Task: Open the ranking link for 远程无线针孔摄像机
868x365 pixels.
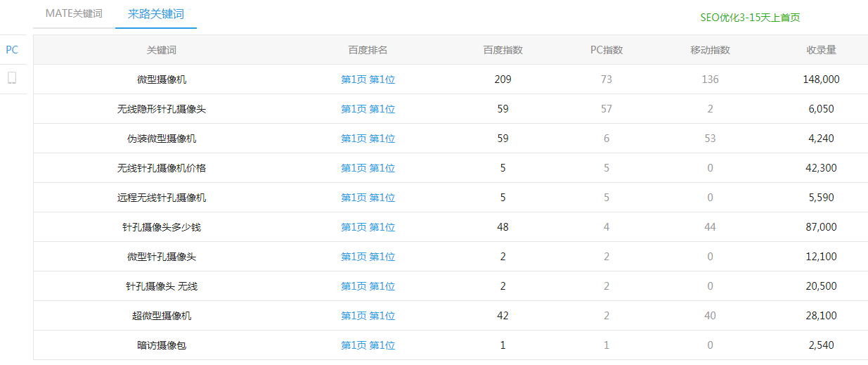Action: (x=368, y=198)
